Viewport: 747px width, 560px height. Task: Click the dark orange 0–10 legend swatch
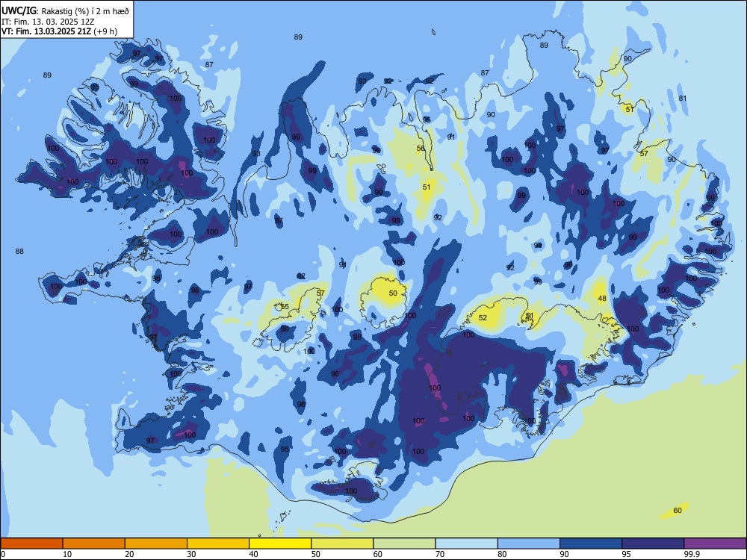(31, 544)
